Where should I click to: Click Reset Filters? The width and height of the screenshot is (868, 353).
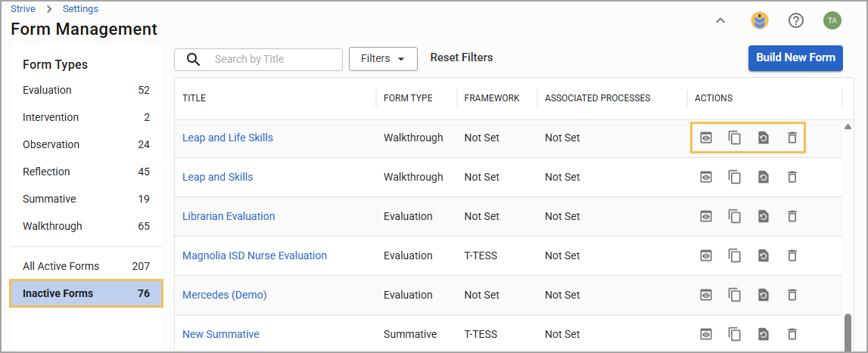click(462, 57)
